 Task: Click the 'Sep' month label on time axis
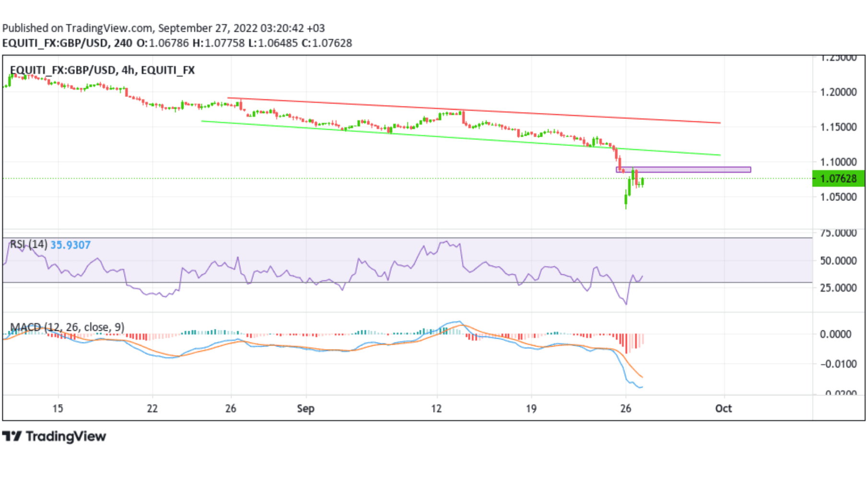coord(305,409)
